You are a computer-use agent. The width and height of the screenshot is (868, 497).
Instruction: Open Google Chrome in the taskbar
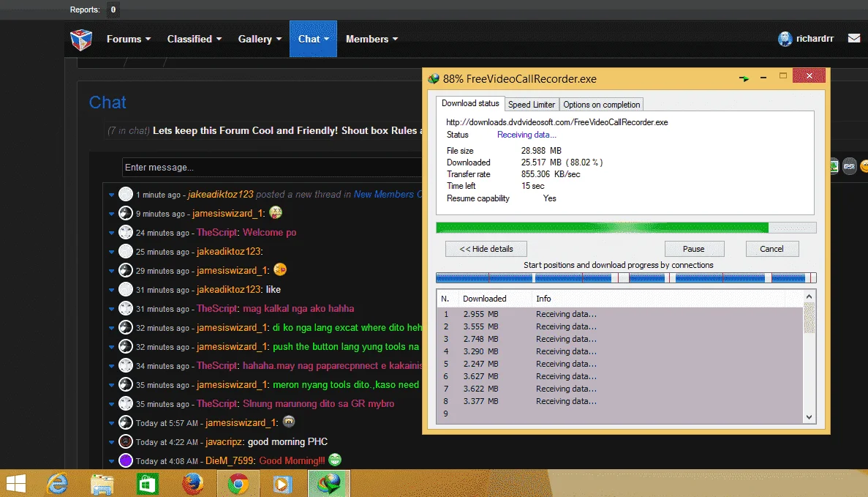point(238,484)
